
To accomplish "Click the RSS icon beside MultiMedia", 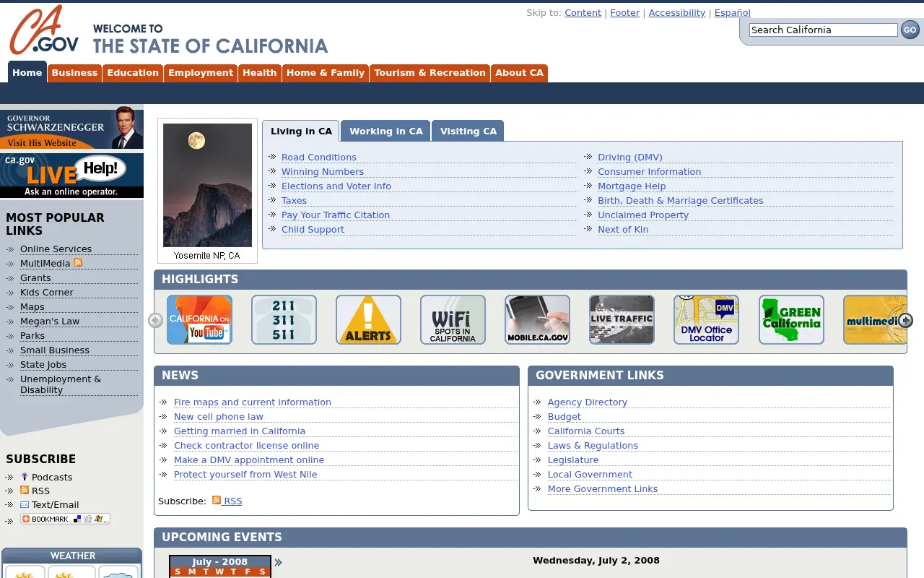I will [x=78, y=262].
